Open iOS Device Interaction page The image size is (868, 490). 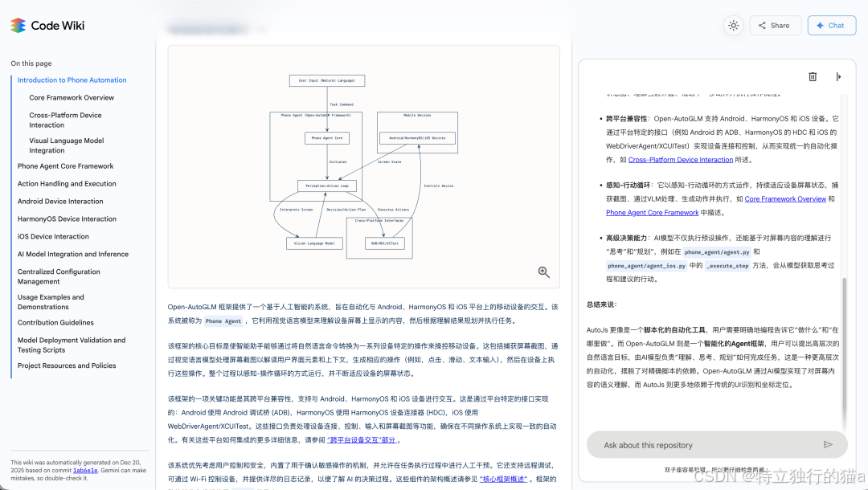[x=53, y=237]
